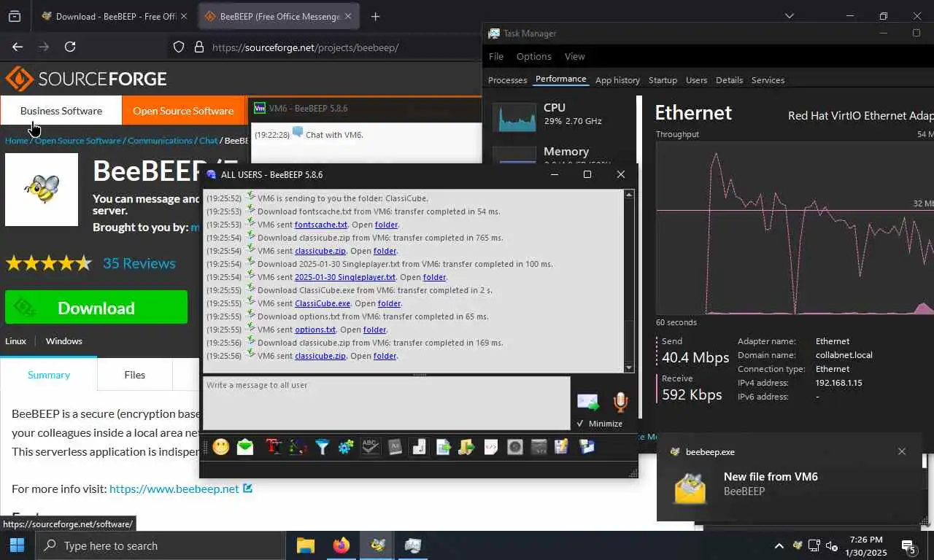Dismiss the beebeep.exe notification
This screenshot has width=934, height=560.
(902, 451)
